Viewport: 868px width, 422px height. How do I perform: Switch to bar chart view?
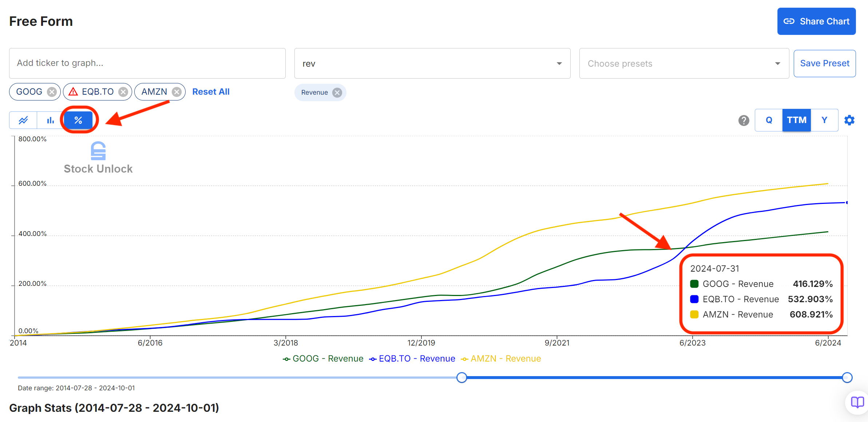[x=51, y=120]
